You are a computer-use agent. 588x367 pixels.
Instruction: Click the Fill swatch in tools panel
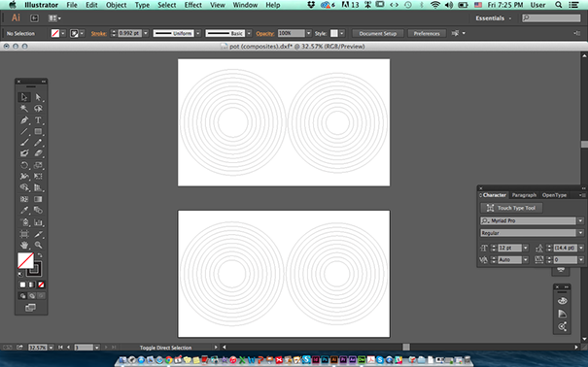(25, 260)
